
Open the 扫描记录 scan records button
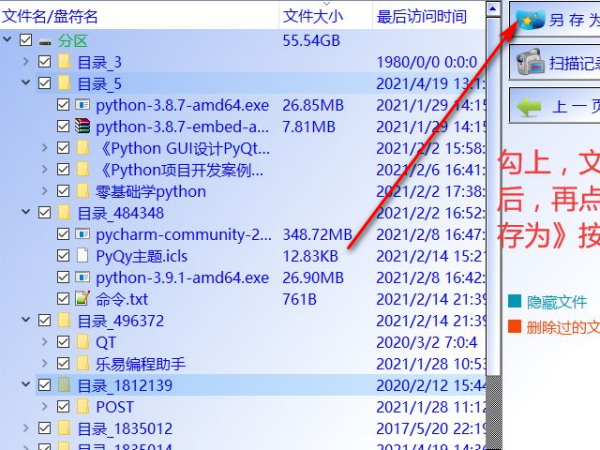[x=556, y=62]
